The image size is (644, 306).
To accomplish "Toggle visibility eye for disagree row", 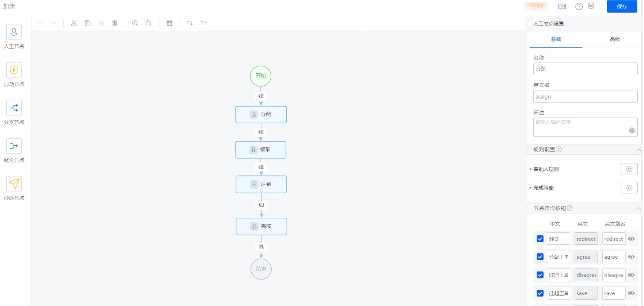I will tap(631, 275).
